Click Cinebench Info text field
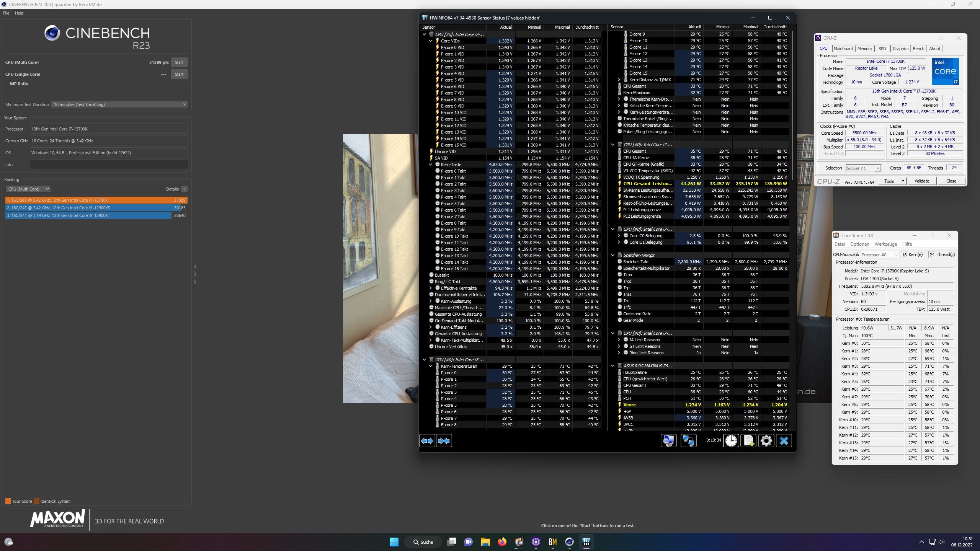 point(109,165)
